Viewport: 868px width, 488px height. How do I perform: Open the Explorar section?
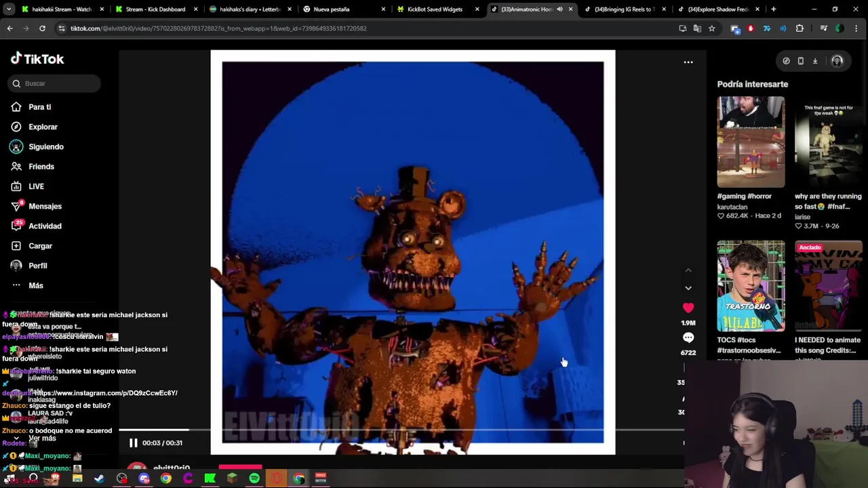point(43,127)
